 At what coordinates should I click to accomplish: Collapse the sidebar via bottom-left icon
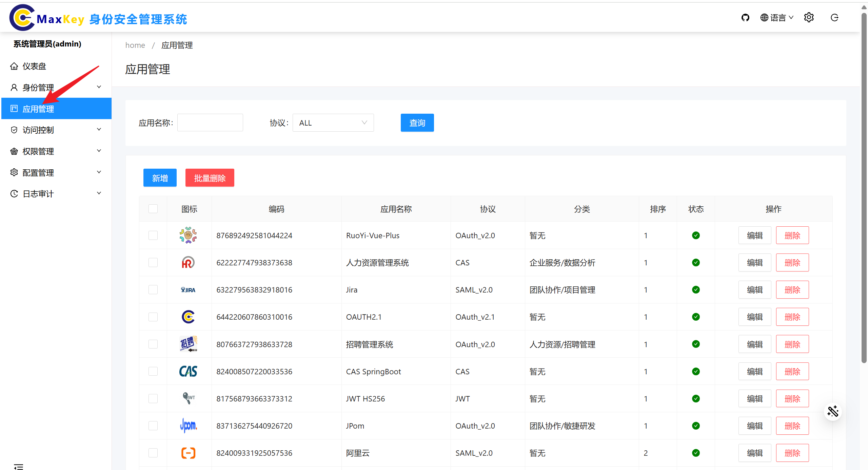pos(19,467)
